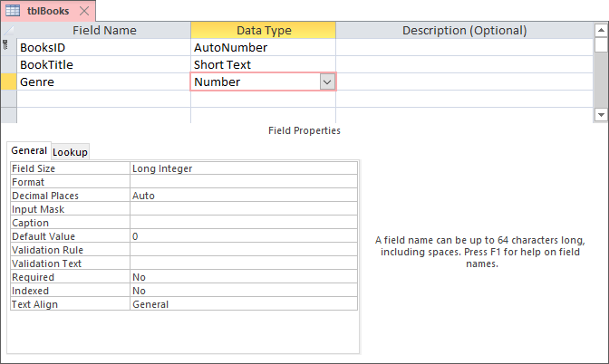Click the Default Value property box
The height and width of the screenshot is (364, 609).
pos(243,236)
